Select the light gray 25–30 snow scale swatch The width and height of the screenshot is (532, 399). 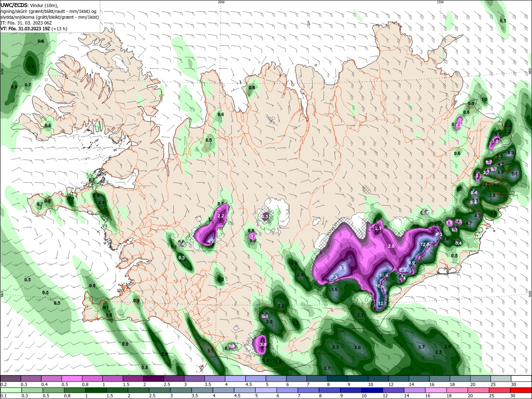(501, 379)
